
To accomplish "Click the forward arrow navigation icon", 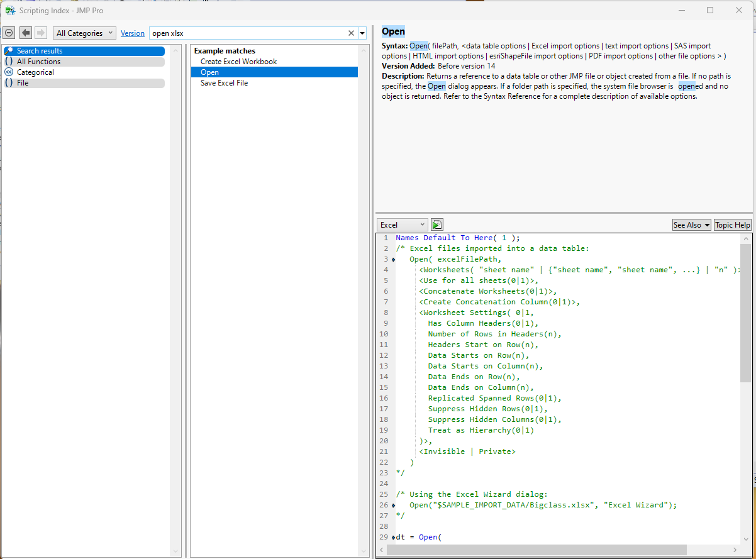I will [x=41, y=33].
